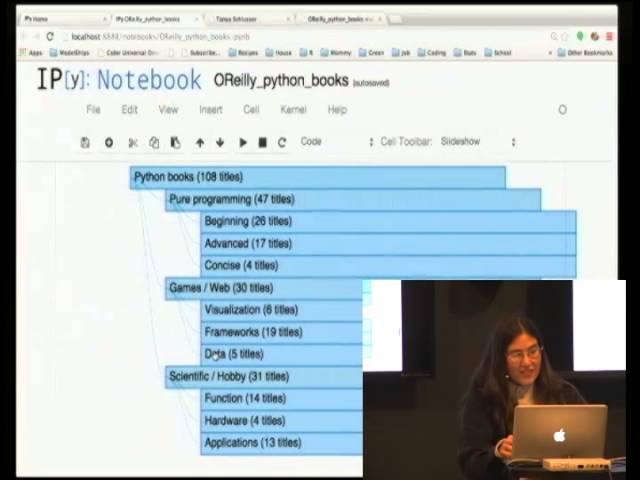This screenshot has width=640, height=480.
Task: Open the Job bookmarks folder
Action: pyautogui.click(x=401, y=53)
